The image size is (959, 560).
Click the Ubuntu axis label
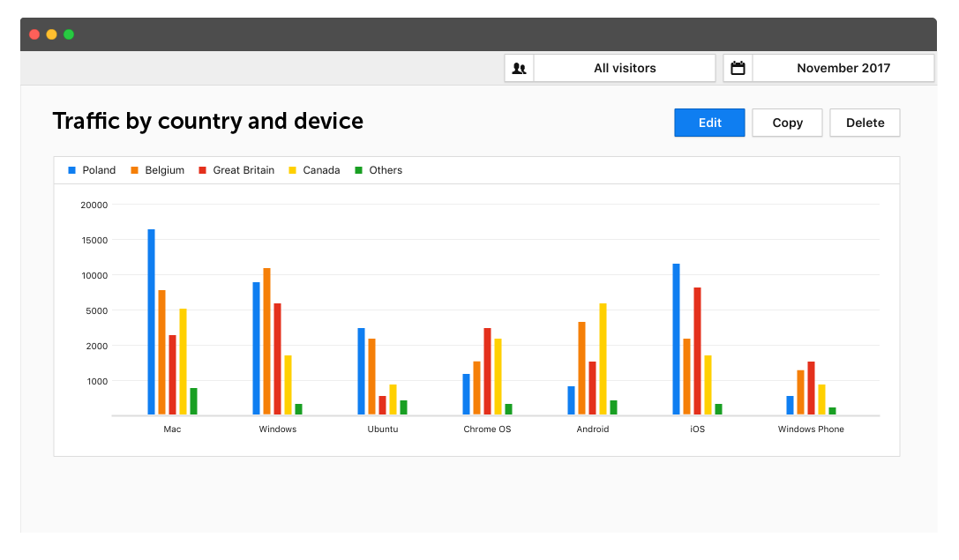coord(383,429)
